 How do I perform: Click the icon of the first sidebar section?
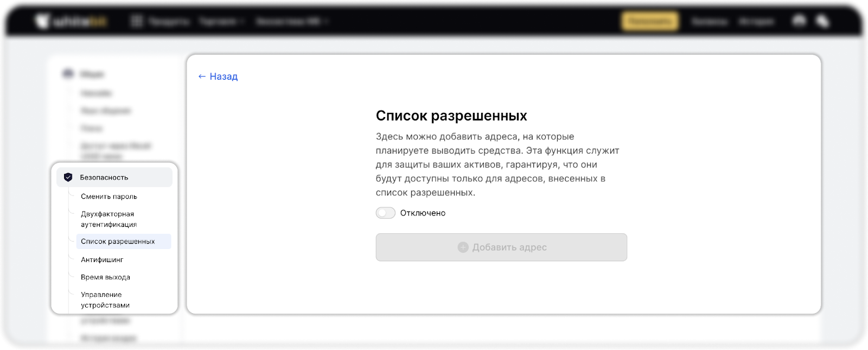click(68, 74)
